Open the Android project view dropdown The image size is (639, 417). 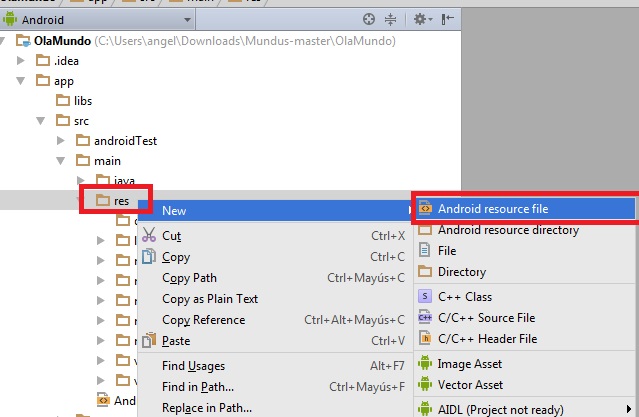98,20
